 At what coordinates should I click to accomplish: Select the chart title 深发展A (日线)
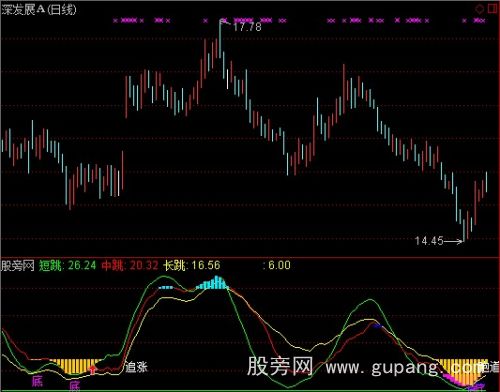click(x=39, y=10)
